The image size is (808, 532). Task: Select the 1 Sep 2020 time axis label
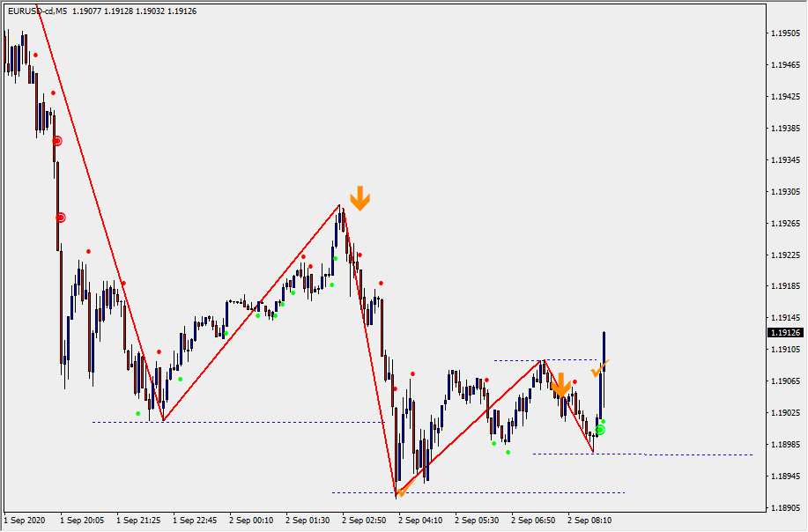(x=26, y=520)
